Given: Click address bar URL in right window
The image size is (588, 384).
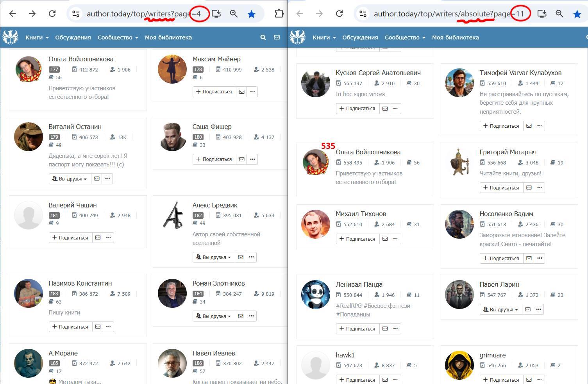Looking at the screenshot, I should (x=449, y=14).
